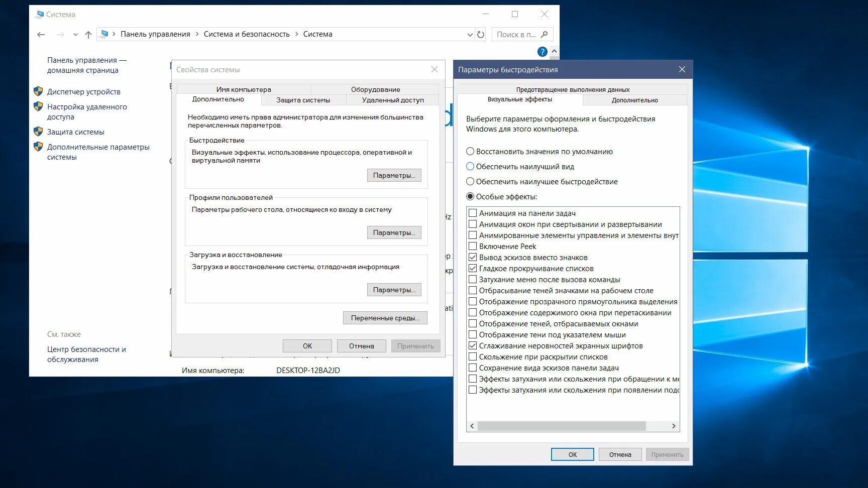This screenshot has width=868, height=488.
Task: Confirm with OK in 'Свойства системы'
Action: [307, 346]
